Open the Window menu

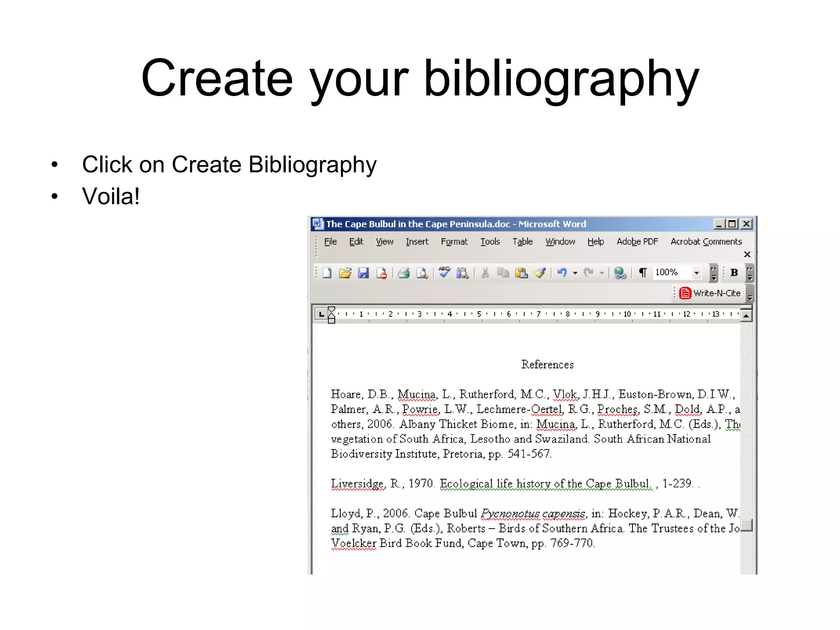tap(560, 242)
